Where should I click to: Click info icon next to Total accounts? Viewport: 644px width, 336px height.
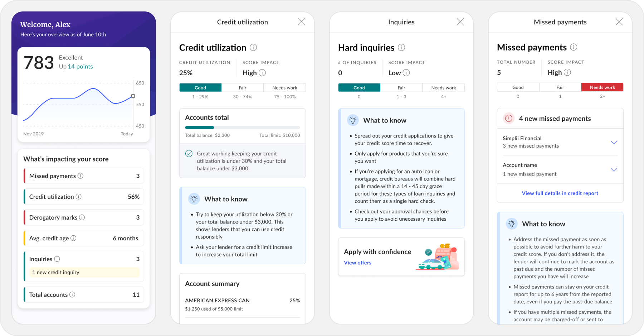[x=72, y=294]
